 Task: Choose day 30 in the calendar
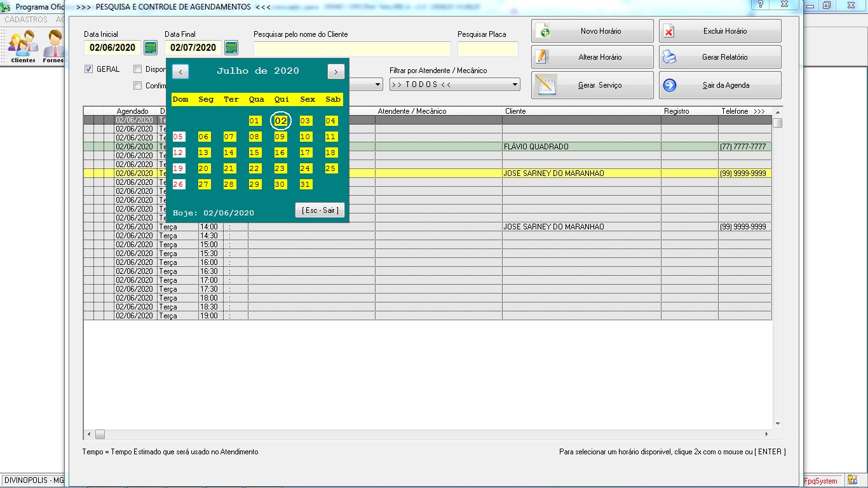(x=280, y=184)
